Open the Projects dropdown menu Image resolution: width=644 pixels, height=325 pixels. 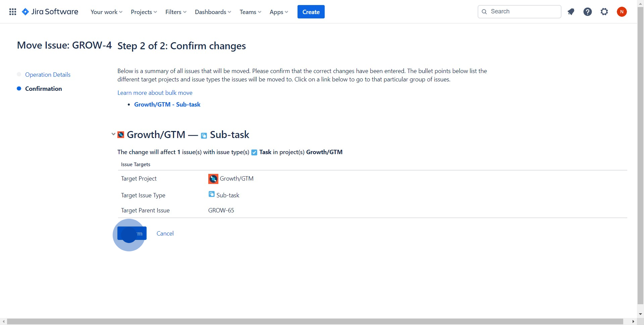(x=144, y=12)
